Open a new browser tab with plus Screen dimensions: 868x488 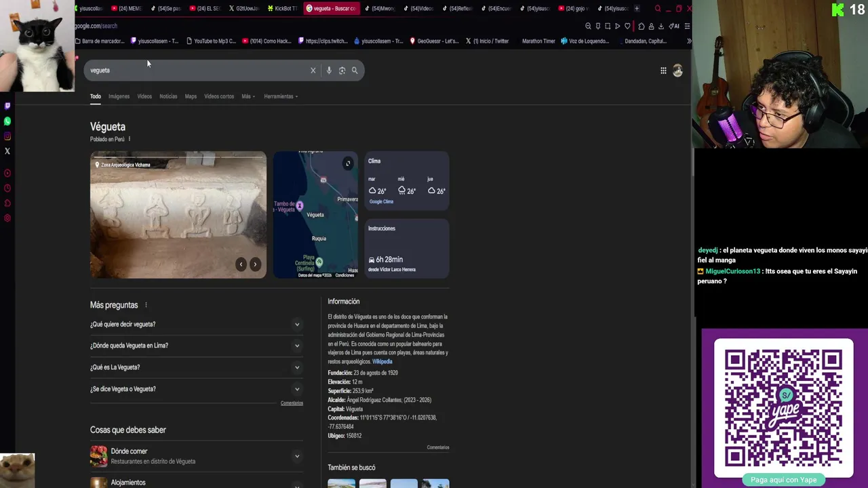tap(636, 8)
